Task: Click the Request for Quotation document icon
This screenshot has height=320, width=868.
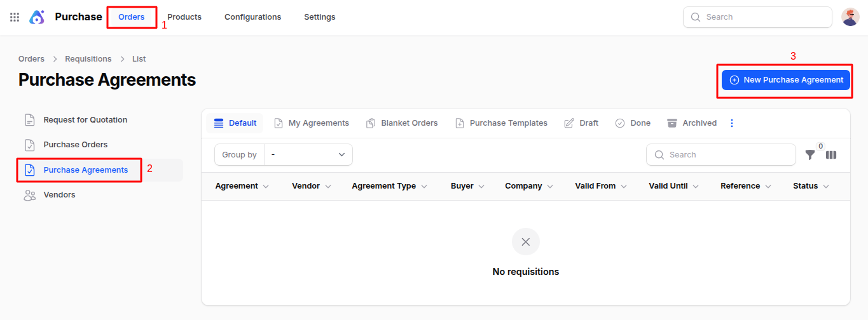Action: (29, 120)
